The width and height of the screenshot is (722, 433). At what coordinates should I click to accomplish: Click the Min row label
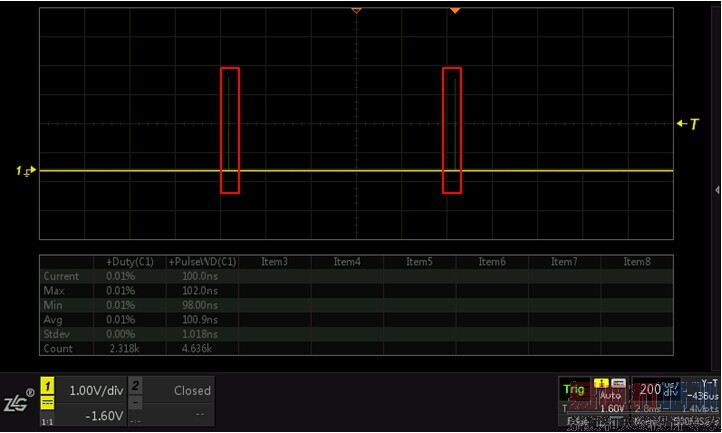point(52,305)
